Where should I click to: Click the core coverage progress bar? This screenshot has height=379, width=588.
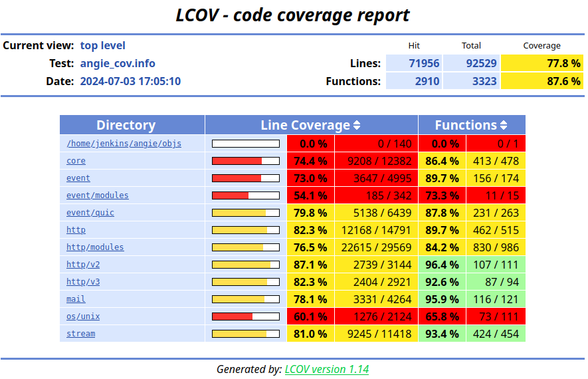[x=245, y=161]
